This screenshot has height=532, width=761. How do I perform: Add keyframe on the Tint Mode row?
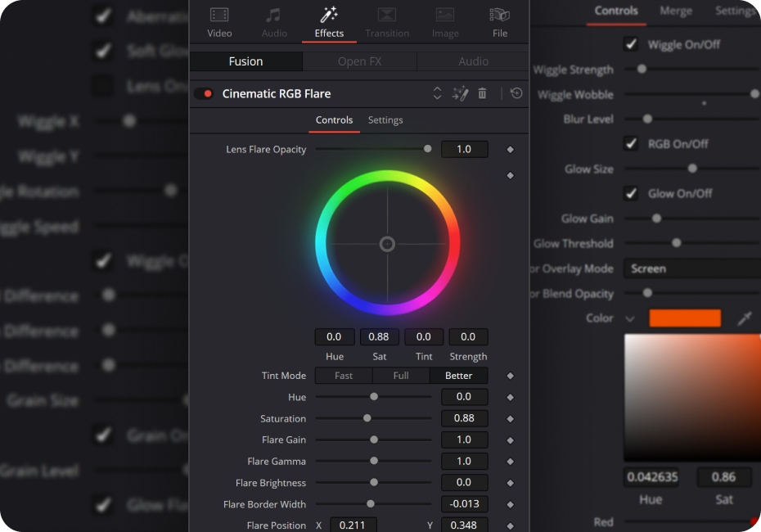coord(510,376)
